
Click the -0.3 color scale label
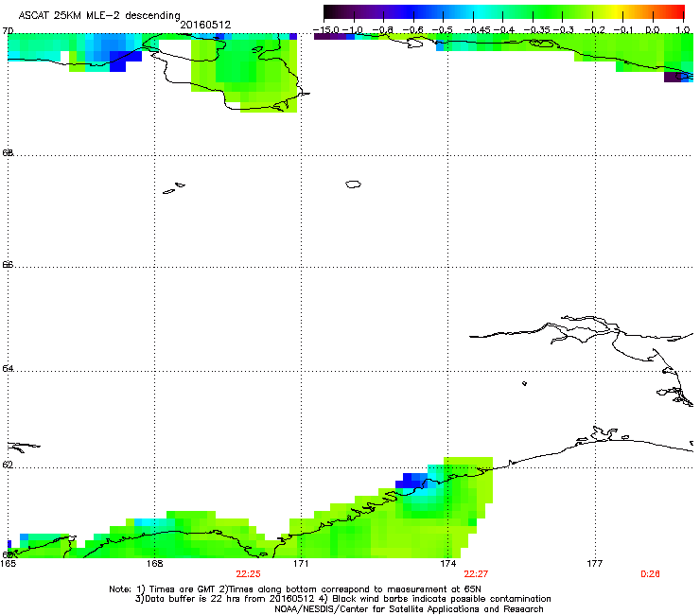point(564,30)
